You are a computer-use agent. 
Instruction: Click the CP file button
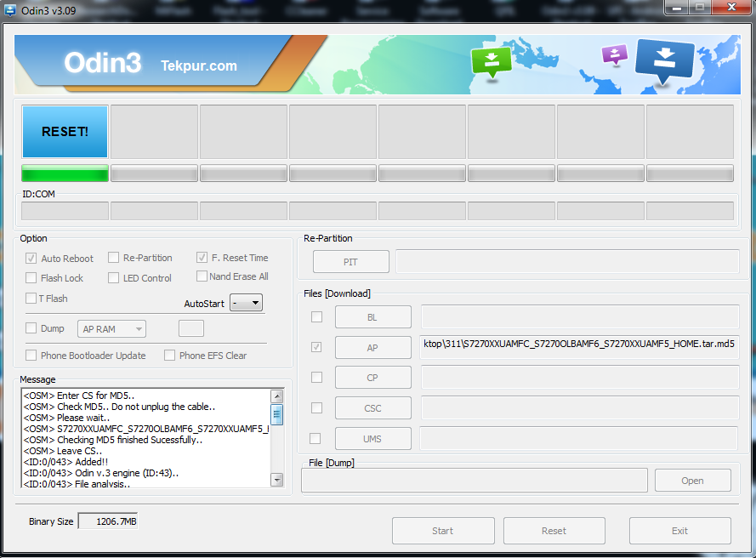click(373, 377)
